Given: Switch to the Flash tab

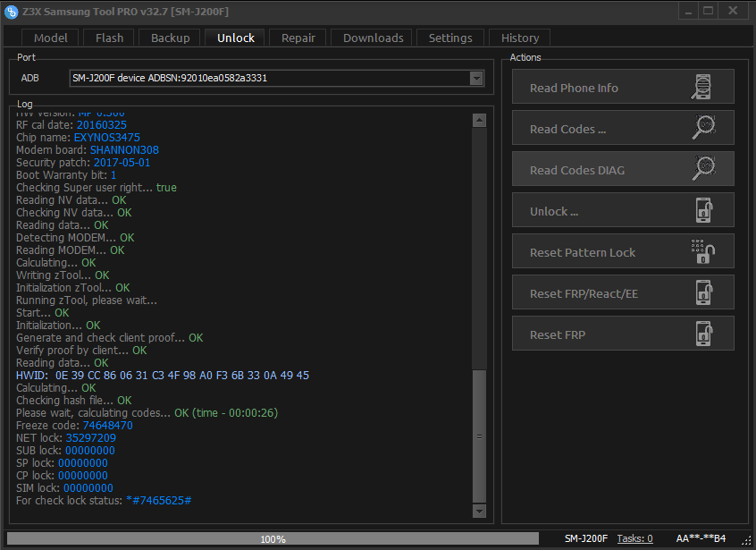Looking at the screenshot, I should pos(109,38).
